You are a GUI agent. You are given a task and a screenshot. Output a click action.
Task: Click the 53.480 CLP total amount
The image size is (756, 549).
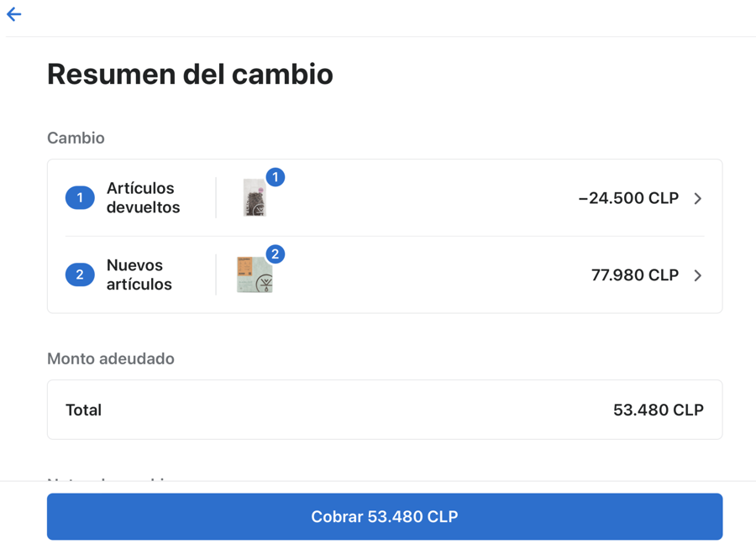(x=658, y=410)
